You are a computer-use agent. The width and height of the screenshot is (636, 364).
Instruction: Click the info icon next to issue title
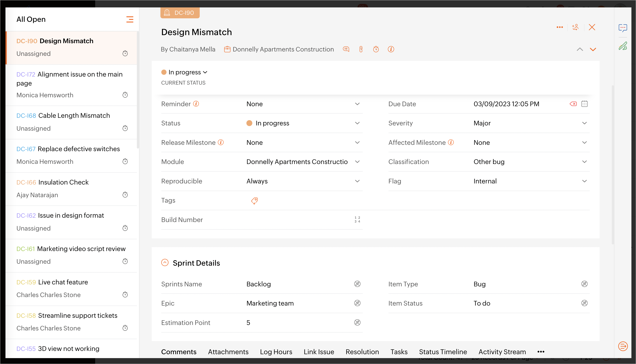click(x=391, y=49)
